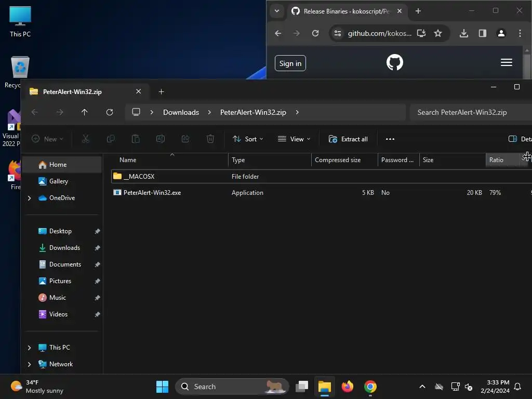This screenshot has width=532, height=399.
Task: Click the GitHub Octocat logo
Action: point(395,62)
